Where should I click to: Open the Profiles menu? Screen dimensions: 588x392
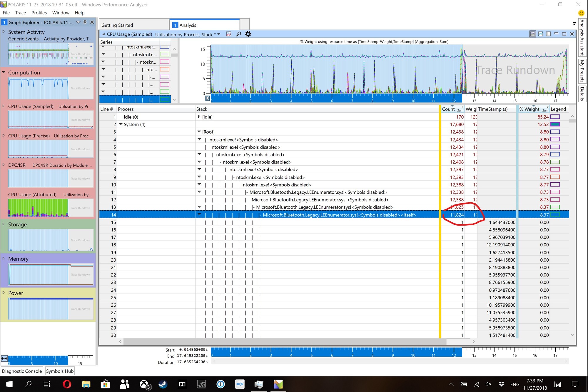(39, 13)
